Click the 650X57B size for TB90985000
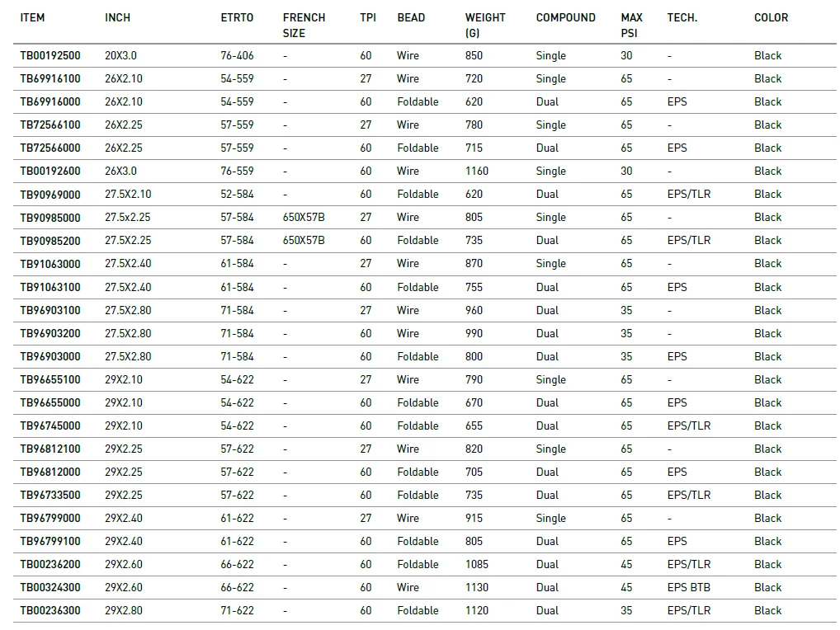840x630 pixels. [304, 217]
